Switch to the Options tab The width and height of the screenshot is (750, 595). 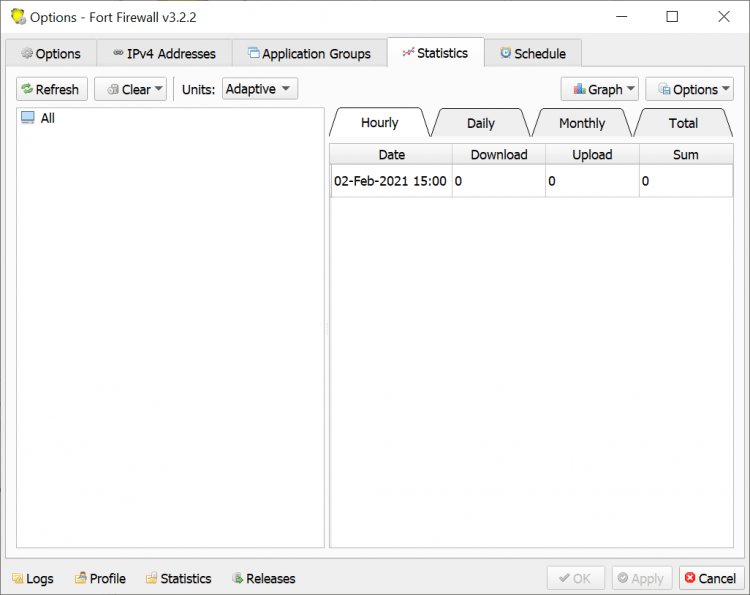(50, 53)
